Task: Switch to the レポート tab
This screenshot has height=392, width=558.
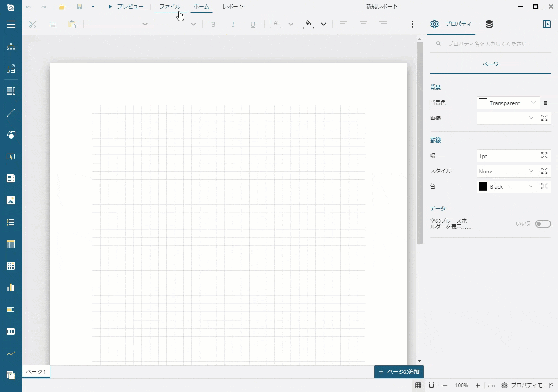Action: pyautogui.click(x=233, y=7)
